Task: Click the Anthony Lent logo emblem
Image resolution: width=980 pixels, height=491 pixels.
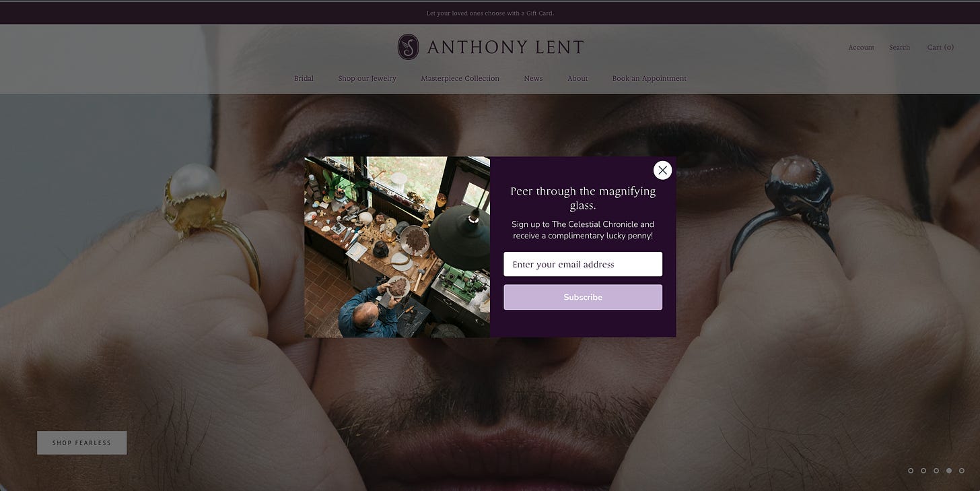Action: point(408,47)
